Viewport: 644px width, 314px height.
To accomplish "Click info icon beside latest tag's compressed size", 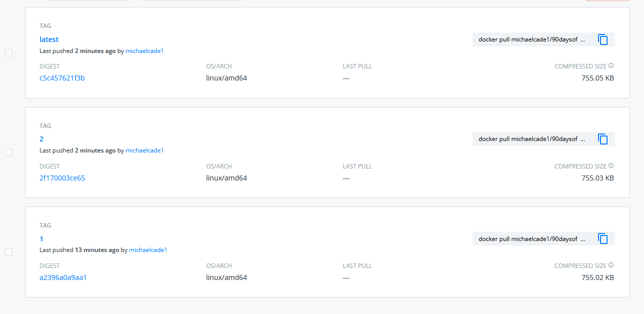I will coord(611,66).
